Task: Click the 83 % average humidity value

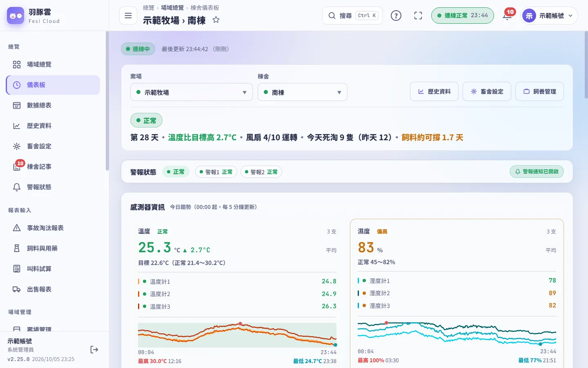Action: coord(370,247)
